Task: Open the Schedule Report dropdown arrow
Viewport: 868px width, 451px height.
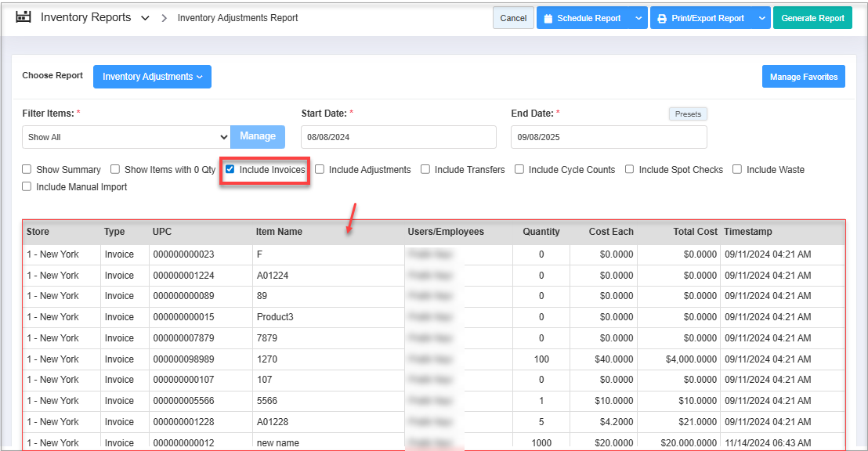Action: [638, 18]
